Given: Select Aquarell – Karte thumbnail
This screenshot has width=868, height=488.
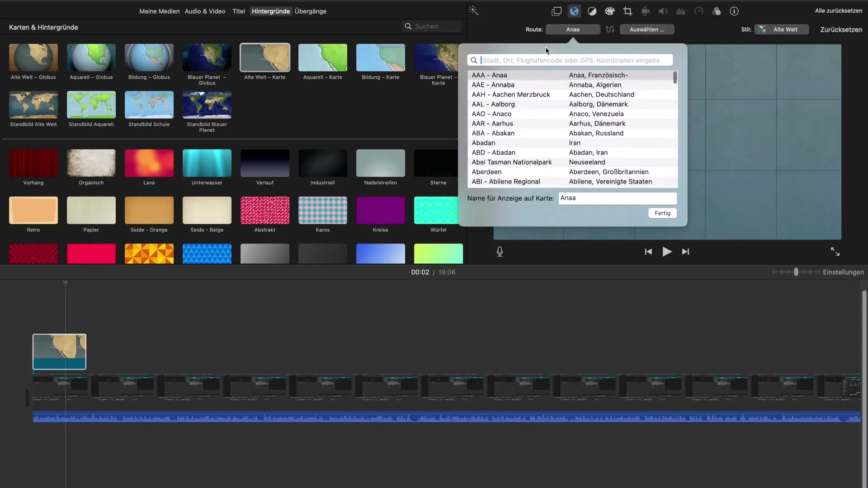Looking at the screenshot, I should pyautogui.click(x=323, y=58).
